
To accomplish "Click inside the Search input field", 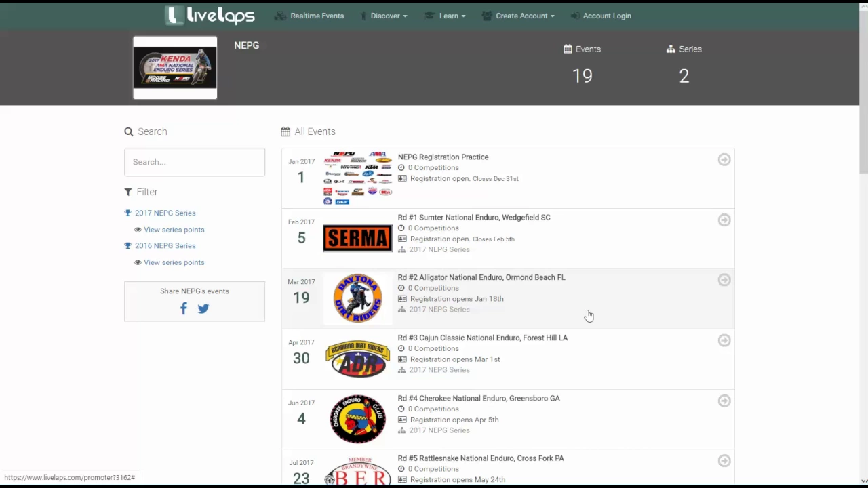I will tap(195, 162).
